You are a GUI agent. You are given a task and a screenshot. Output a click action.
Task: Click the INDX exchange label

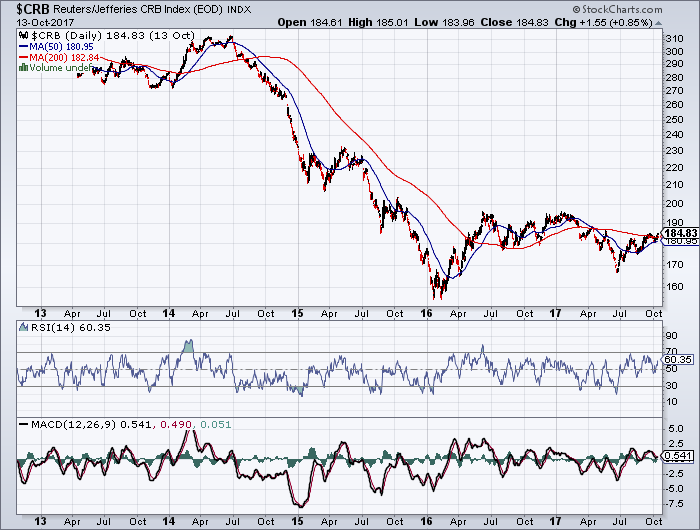(x=239, y=9)
